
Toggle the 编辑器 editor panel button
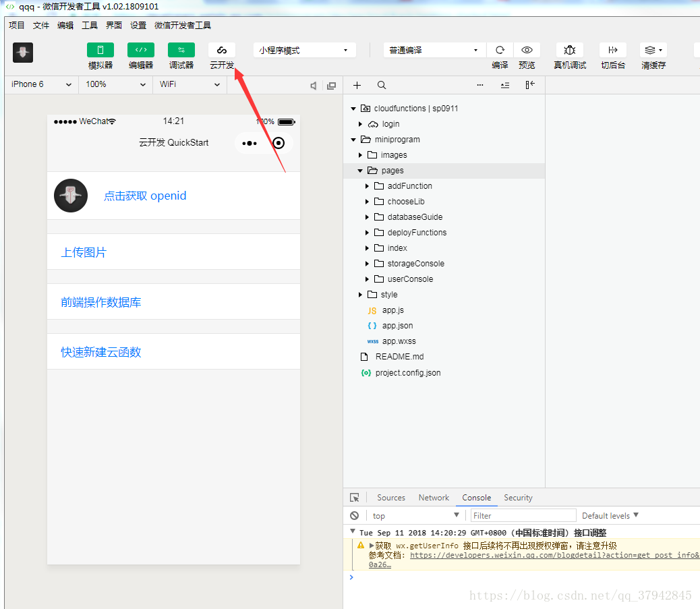coord(141,50)
